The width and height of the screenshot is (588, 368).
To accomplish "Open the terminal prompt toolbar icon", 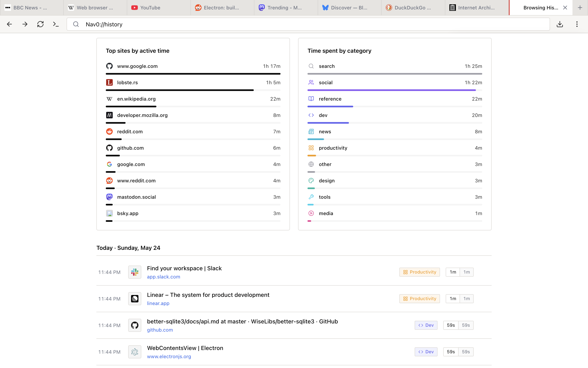I will pyautogui.click(x=56, y=24).
